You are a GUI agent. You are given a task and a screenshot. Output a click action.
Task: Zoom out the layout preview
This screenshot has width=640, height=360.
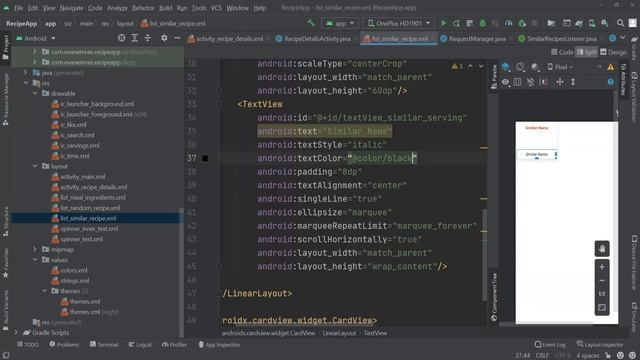click(602, 281)
